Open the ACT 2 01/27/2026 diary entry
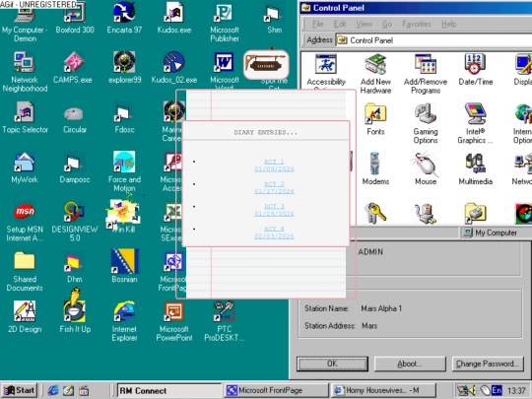 (274, 187)
